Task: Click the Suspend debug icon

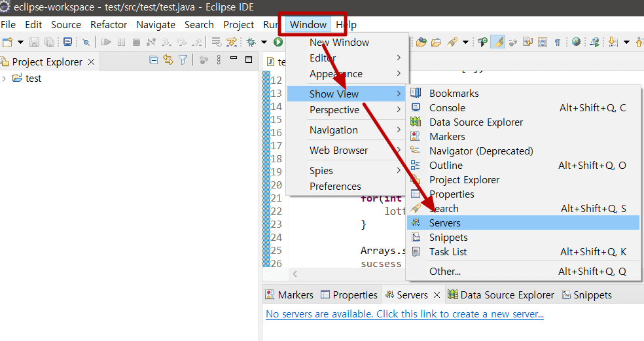Action: (x=122, y=42)
